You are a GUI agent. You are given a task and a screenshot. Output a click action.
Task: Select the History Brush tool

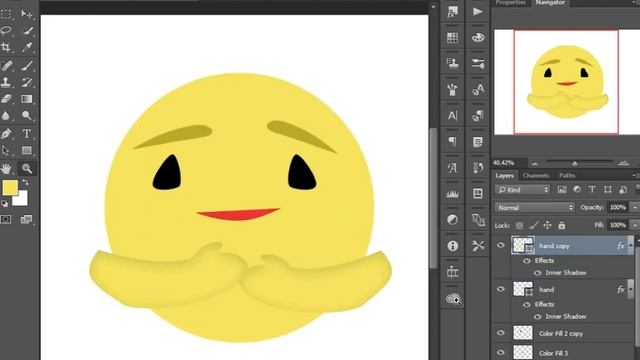coord(27,82)
